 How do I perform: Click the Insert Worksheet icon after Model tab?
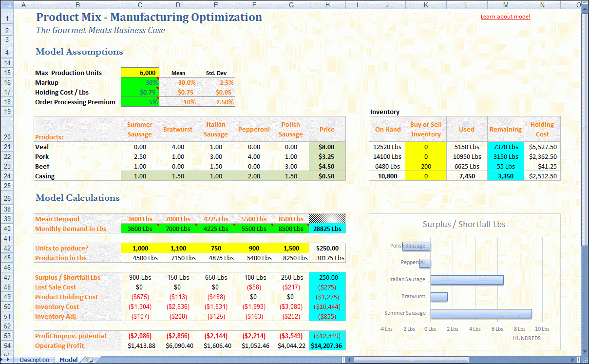click(x=89, y=360)
